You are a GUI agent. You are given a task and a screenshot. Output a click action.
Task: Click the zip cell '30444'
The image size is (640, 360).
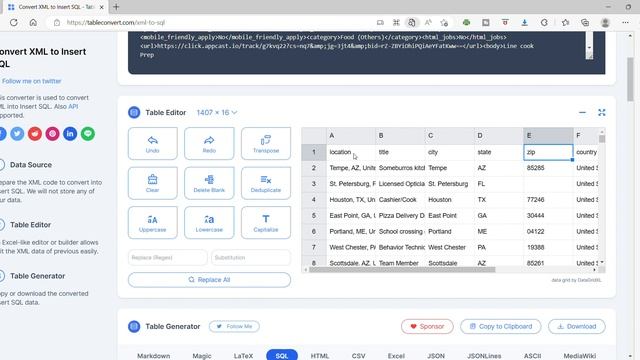pos(548,216)
